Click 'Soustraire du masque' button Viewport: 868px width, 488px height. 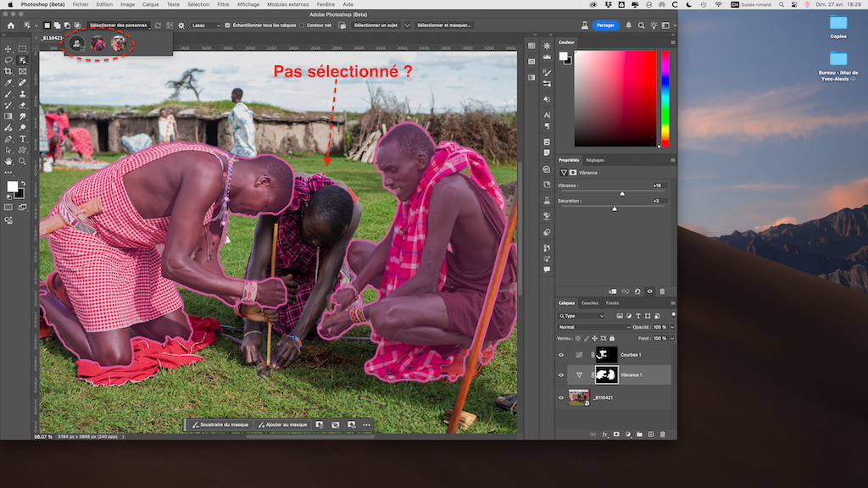(220, 424)
